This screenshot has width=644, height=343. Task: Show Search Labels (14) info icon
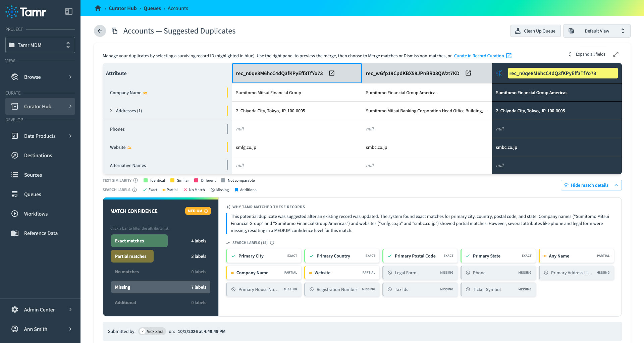point(272,243)
